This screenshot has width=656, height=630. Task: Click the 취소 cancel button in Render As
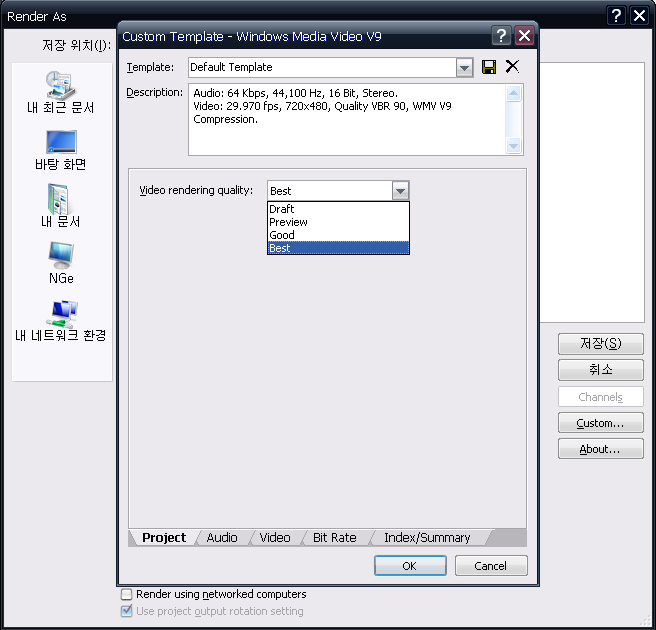tap(600, 370)
